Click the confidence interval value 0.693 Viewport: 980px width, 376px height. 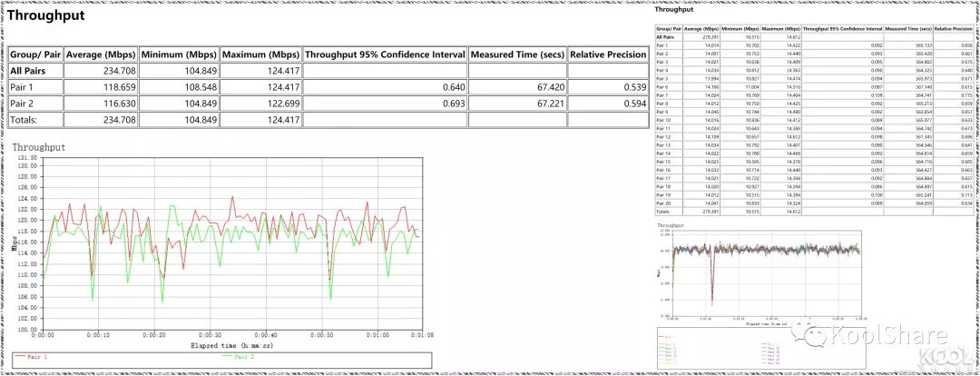point(452,104)
